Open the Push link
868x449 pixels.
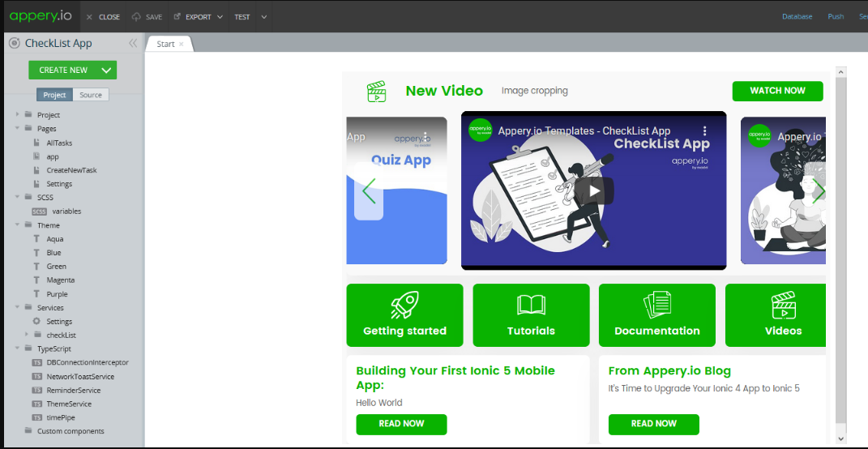(x=836, y=16)
